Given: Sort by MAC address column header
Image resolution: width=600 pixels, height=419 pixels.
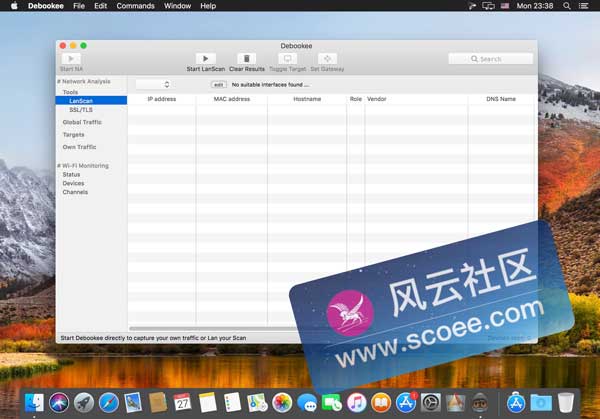Looking at the screenshot, I should [x=232, y=99].
